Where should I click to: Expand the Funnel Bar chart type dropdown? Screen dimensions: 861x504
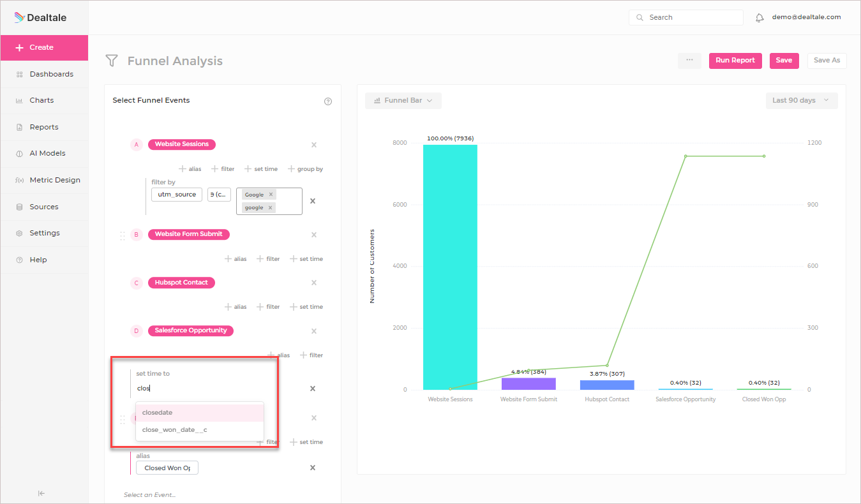pyautogui.click(x=403, y=101)
